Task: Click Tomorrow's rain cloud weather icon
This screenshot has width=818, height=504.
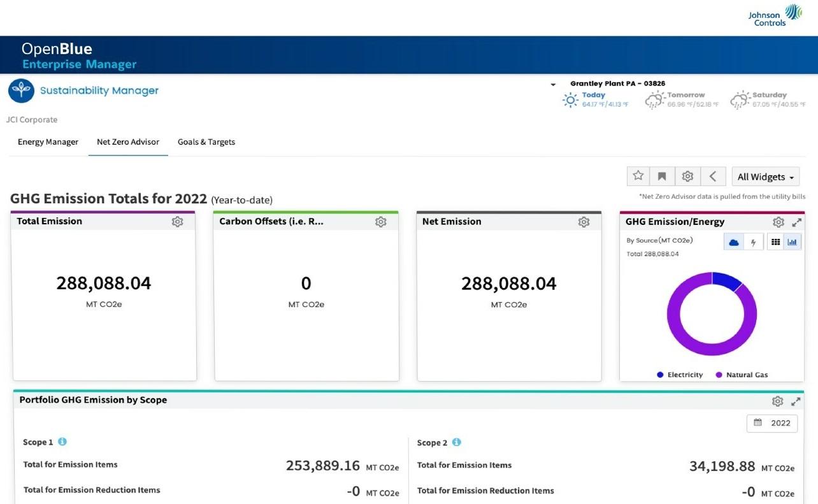Action: click(655, 100)
